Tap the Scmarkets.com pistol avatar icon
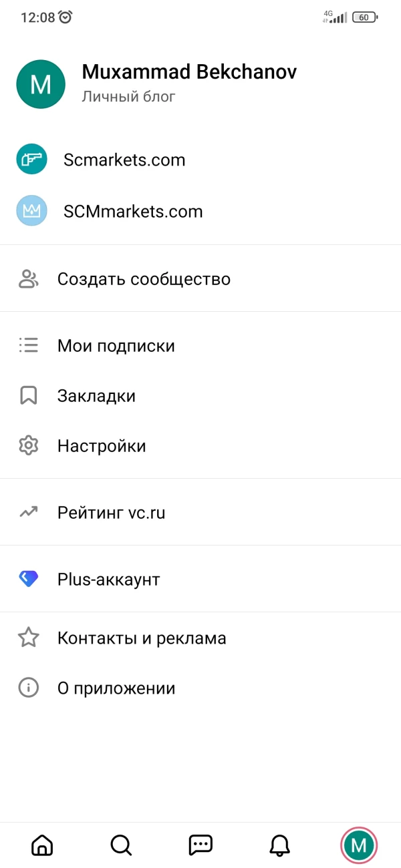This screenshot has width=401, height=868. (x=31, y=160)
